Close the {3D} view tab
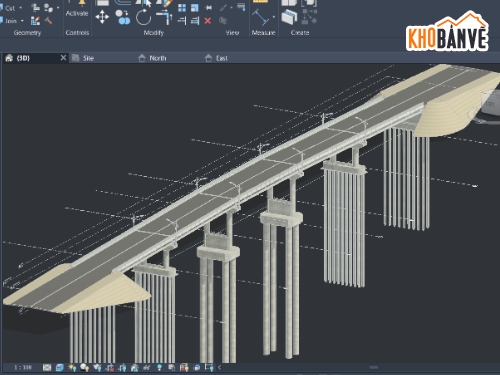This screenshot has width=500, height=375. (63, 58)
